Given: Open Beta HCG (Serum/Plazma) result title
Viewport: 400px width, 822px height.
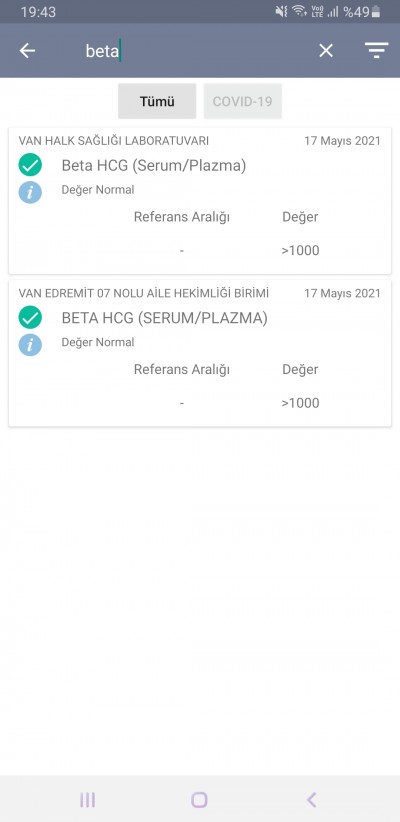Looking at the screenshot, I should [x=154, y=166].
